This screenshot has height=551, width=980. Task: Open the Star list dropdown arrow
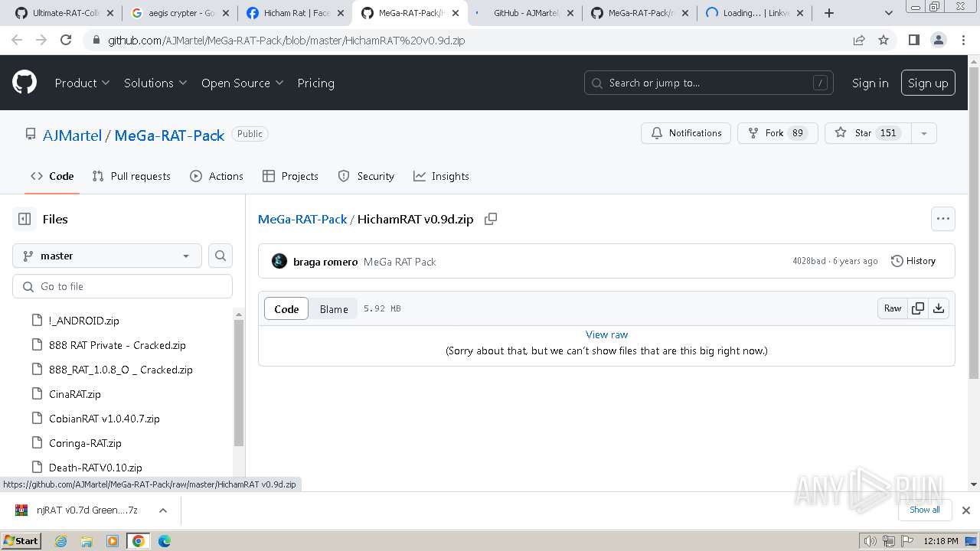tap(924, 133)
